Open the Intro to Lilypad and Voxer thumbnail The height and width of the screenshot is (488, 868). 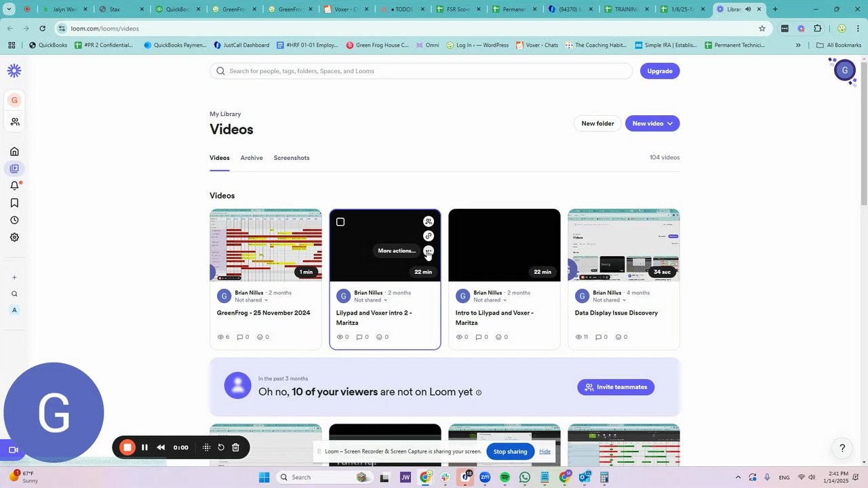(x=505, y=245)
